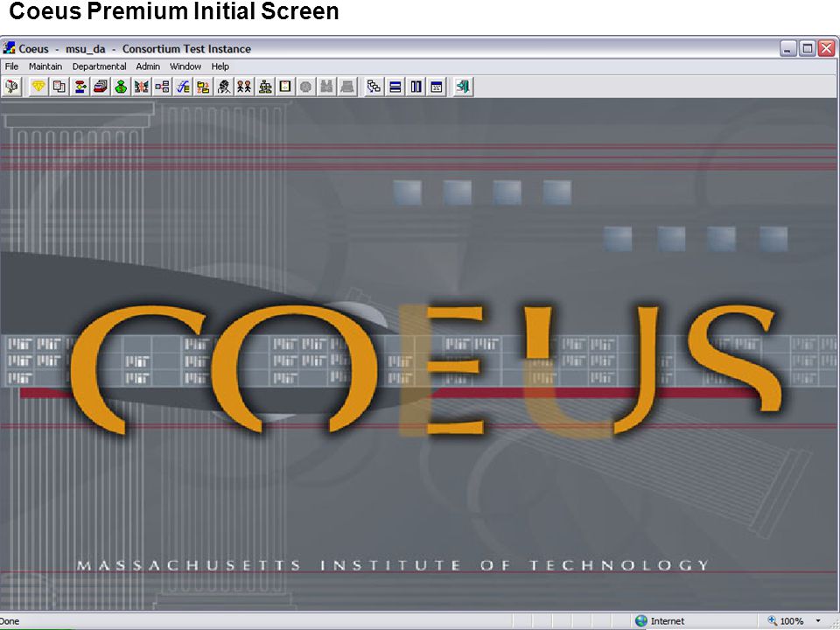Image resolution: width=840 pixels, height=630 pixels.
Task: Click the 'Consortium Test Instance' title text
Action: 186,49
